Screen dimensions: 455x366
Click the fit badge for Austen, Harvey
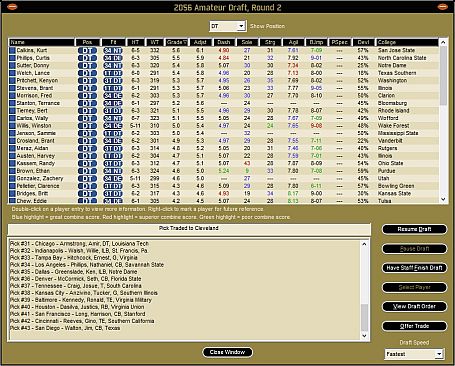click(x=113, y=156)
